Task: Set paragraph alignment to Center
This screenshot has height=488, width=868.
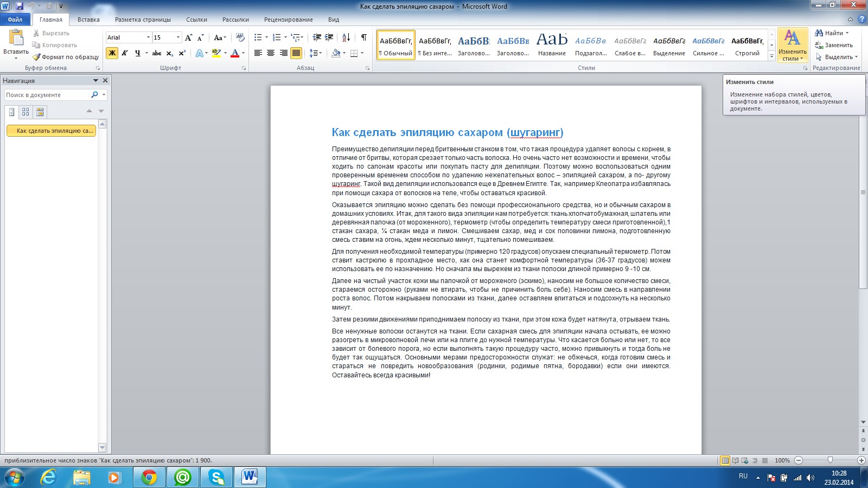Action: 271,53
